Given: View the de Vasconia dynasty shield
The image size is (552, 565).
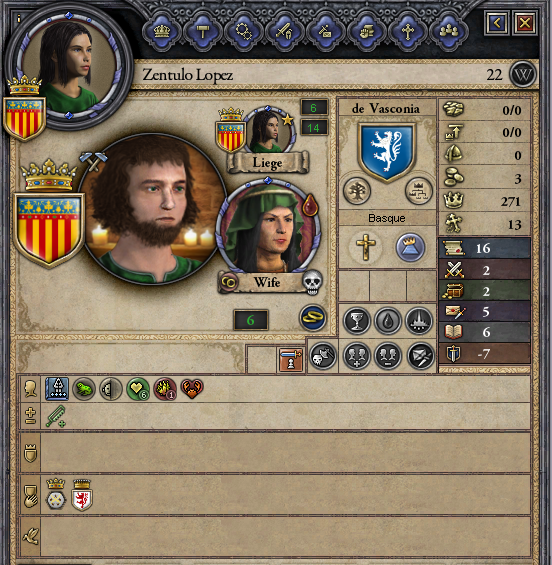Looking at the screenshot, I should click(x=387, y=151).
